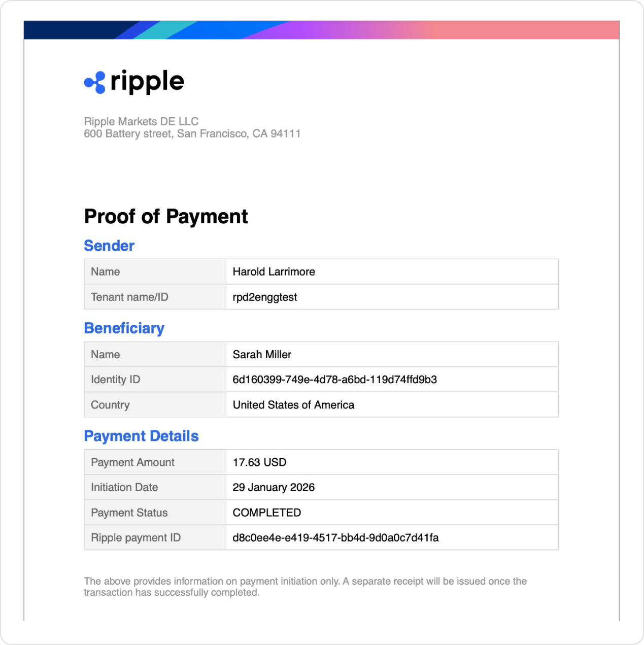This screenshot has width=644, height=645.
Task: Click the 29 January 2026 initiation date
Action: (x=274, y=488)
